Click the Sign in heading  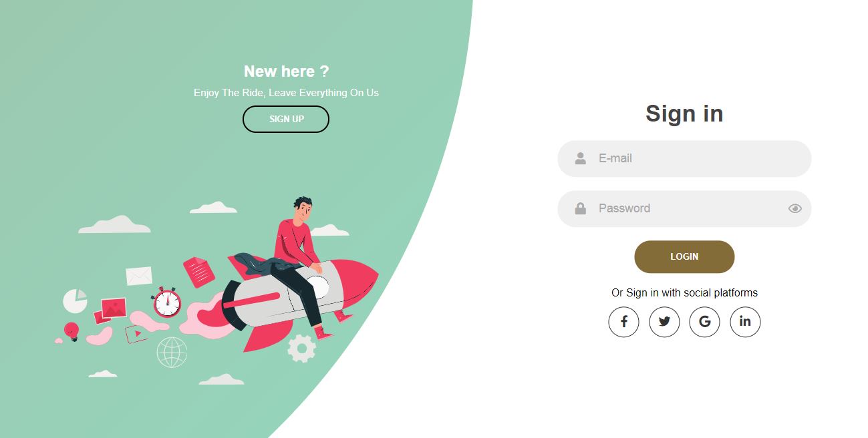pyautogui.click(x=684, y=114)
